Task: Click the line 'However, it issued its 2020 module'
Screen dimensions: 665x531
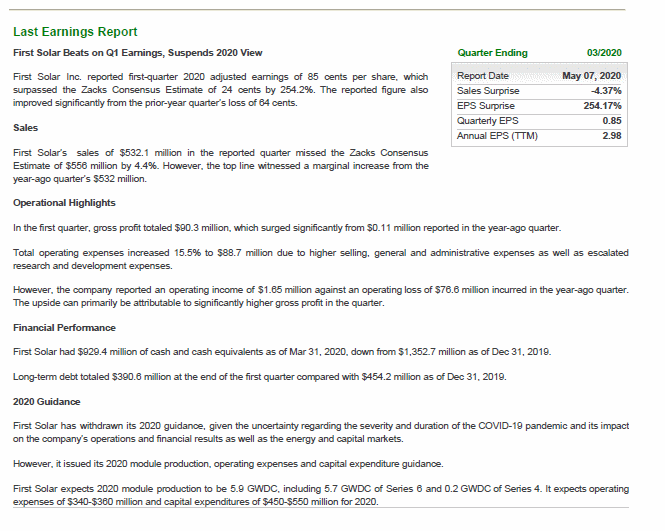Action: (228, 464)
